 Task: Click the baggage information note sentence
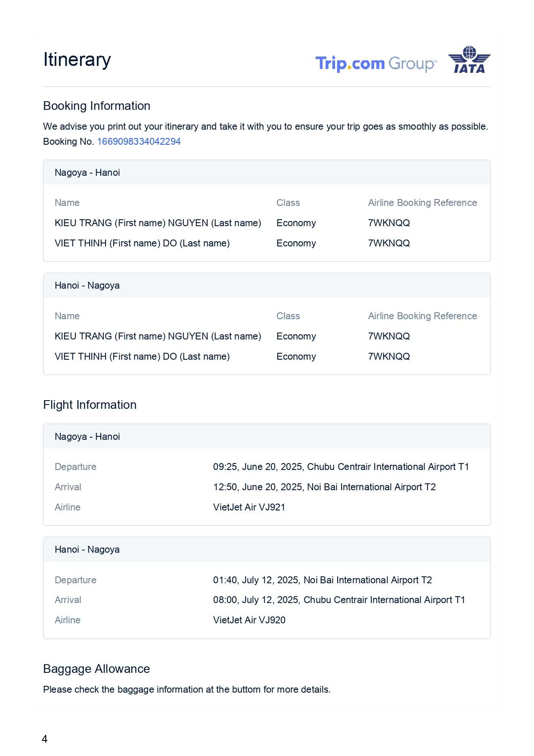(186, 690)
